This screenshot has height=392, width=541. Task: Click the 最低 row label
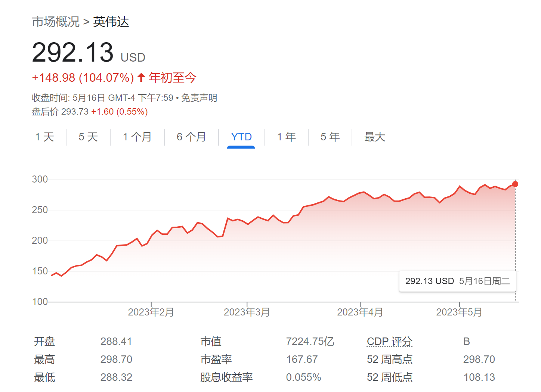44,377
